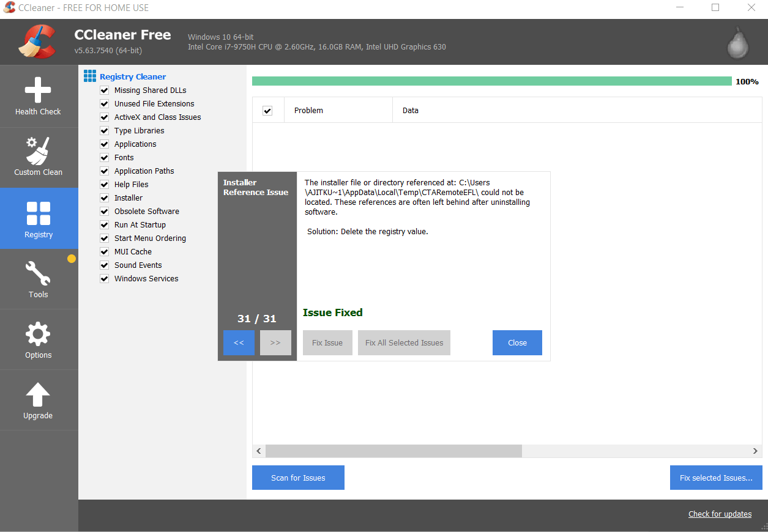Click the CCleaner title bar icon
The image size is (768, 532).
click(10, 8)
